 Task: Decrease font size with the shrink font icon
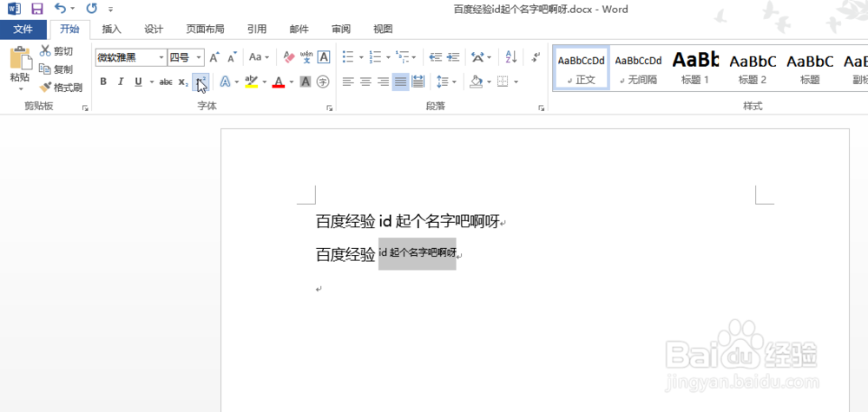click(232, 57)
